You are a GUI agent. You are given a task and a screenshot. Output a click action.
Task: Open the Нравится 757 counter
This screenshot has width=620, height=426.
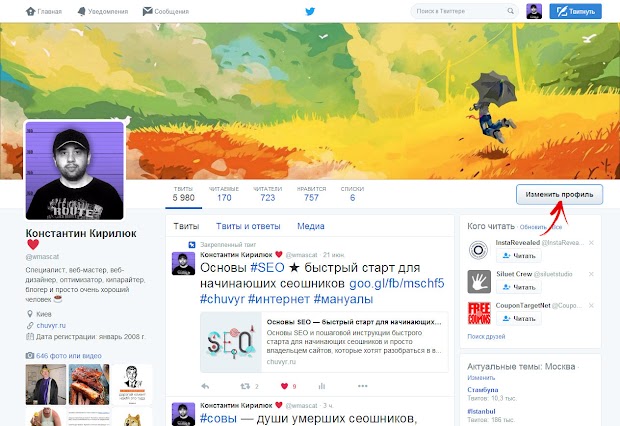[x=312, y=194]
